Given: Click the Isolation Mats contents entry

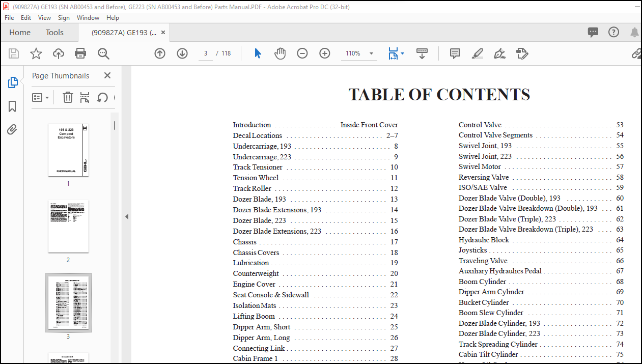Looking at the screenshot, I should click(316, 305).
